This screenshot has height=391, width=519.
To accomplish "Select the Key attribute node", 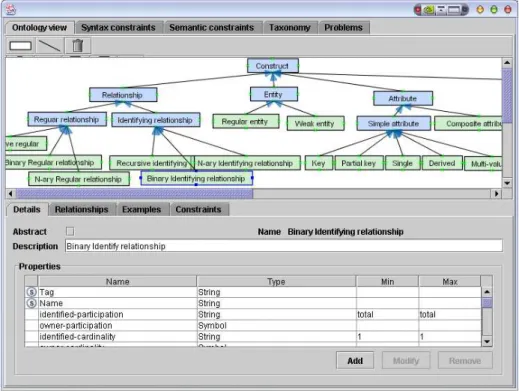I will (319, 163).
